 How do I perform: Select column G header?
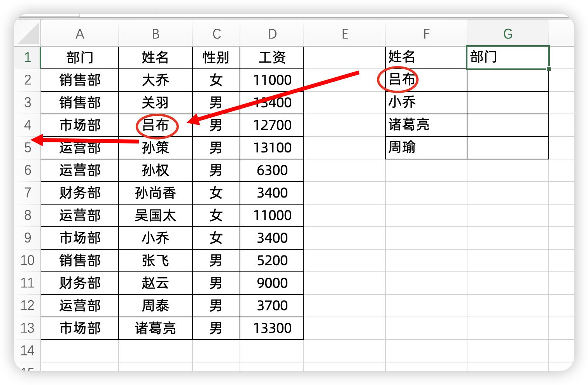(x=508, y=34)
